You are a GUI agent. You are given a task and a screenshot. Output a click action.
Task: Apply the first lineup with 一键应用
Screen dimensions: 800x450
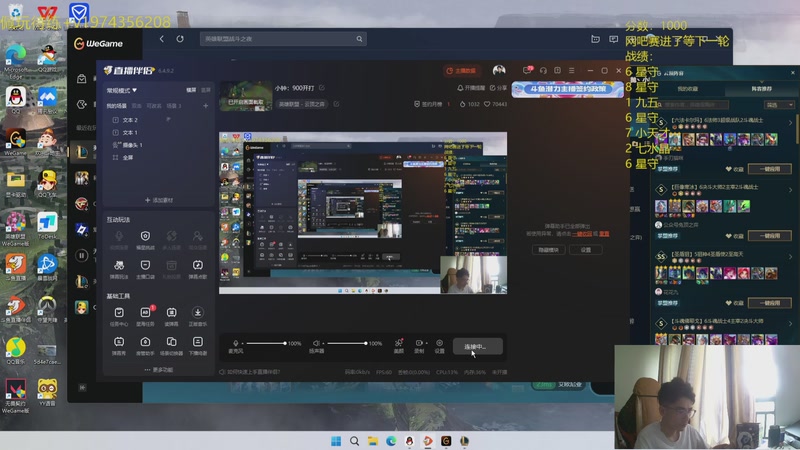(x=769, y=169)
